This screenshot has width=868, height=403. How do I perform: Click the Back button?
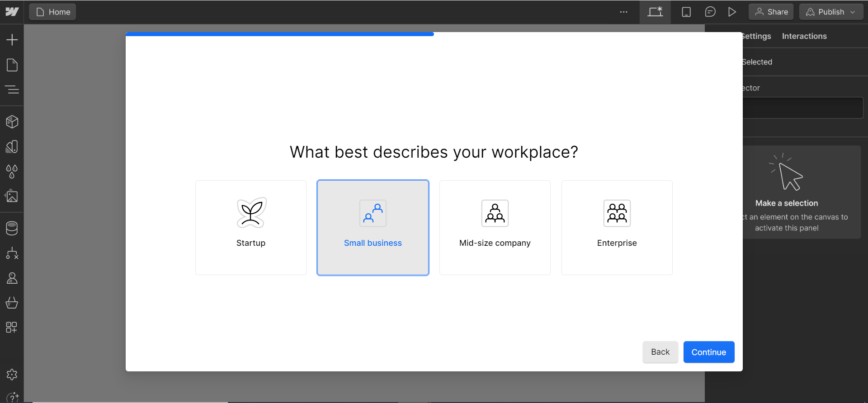(660, 352)
